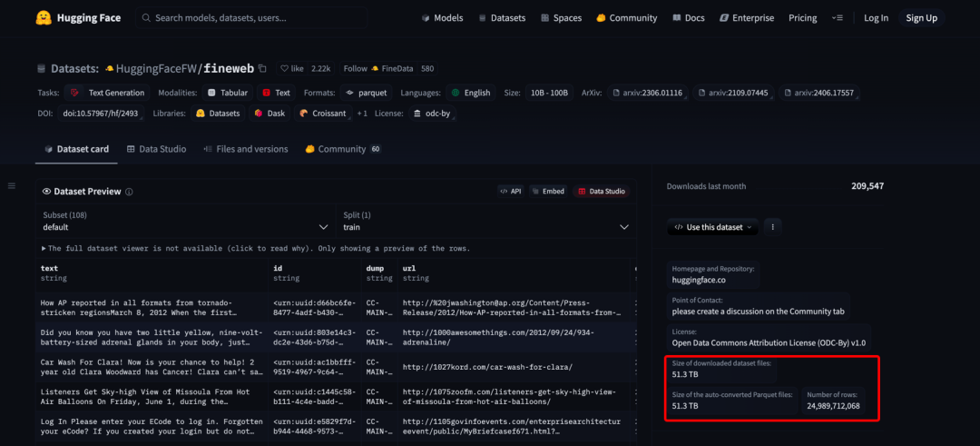Viewport: 980px width, 446px height.
Task: Open the Enterprise navigation item
Action: pos(746,18)
